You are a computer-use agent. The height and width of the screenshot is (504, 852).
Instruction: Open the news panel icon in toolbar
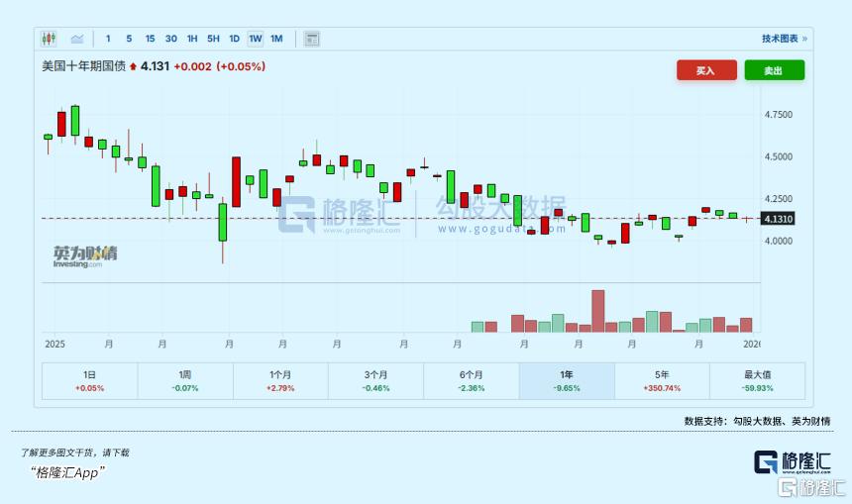coord(312,39)
